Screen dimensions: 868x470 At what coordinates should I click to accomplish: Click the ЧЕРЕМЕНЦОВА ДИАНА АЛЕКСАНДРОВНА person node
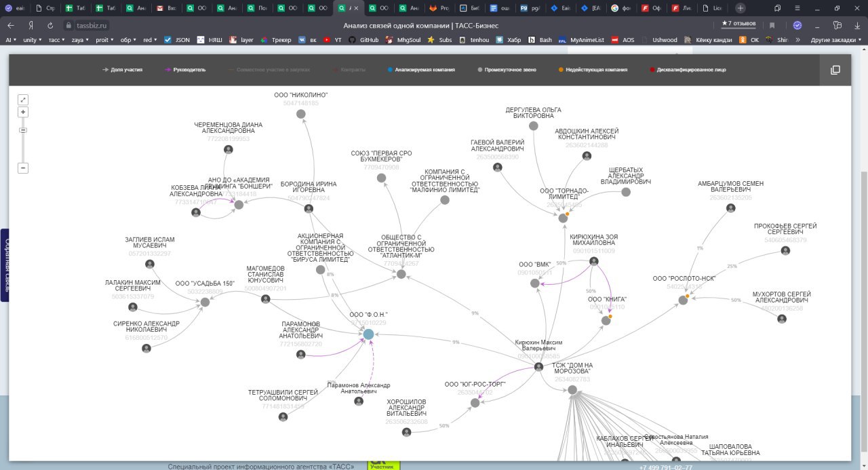pos(229,149)
